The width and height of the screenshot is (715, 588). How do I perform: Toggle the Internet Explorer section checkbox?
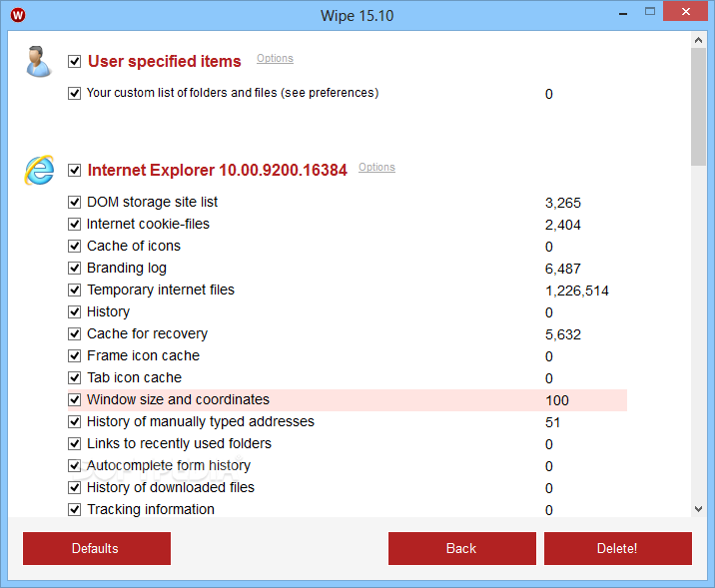74,170
